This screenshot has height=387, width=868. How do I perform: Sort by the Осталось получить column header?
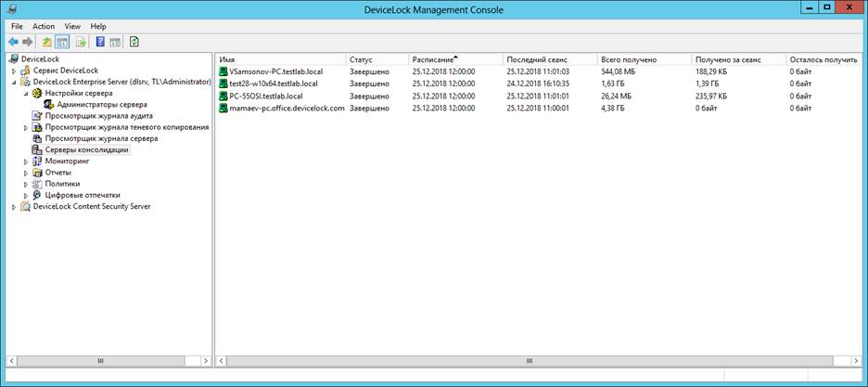click(x=824, y=59)
